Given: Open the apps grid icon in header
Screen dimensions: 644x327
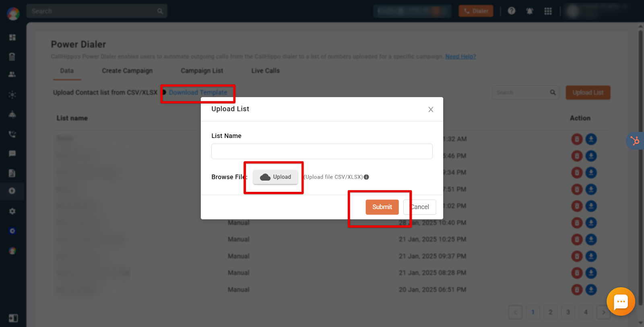Looking at the screenshot, I should tap(548, 11).
